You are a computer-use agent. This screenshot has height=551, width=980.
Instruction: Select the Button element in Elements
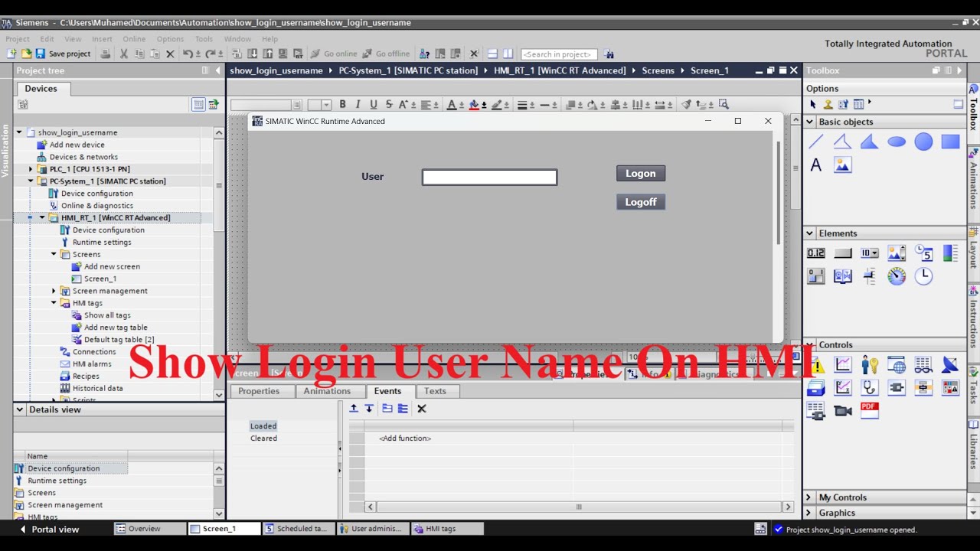842,253
